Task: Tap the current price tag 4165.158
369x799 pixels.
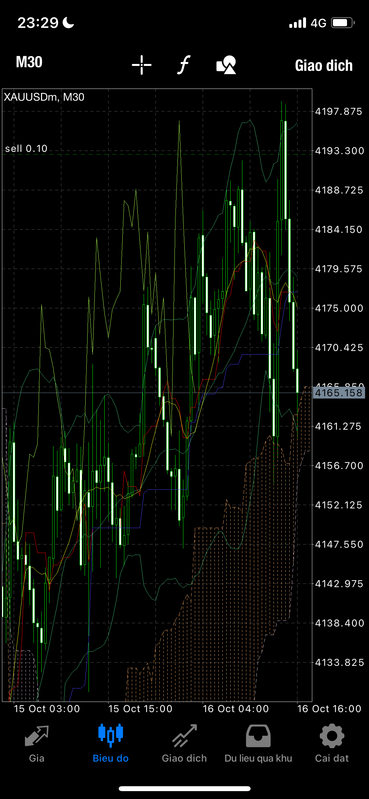Action: pos(338,393)
